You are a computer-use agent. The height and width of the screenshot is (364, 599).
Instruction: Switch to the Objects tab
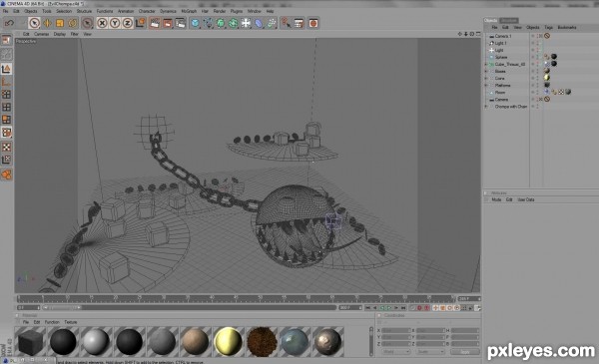[x=490, y=20]
